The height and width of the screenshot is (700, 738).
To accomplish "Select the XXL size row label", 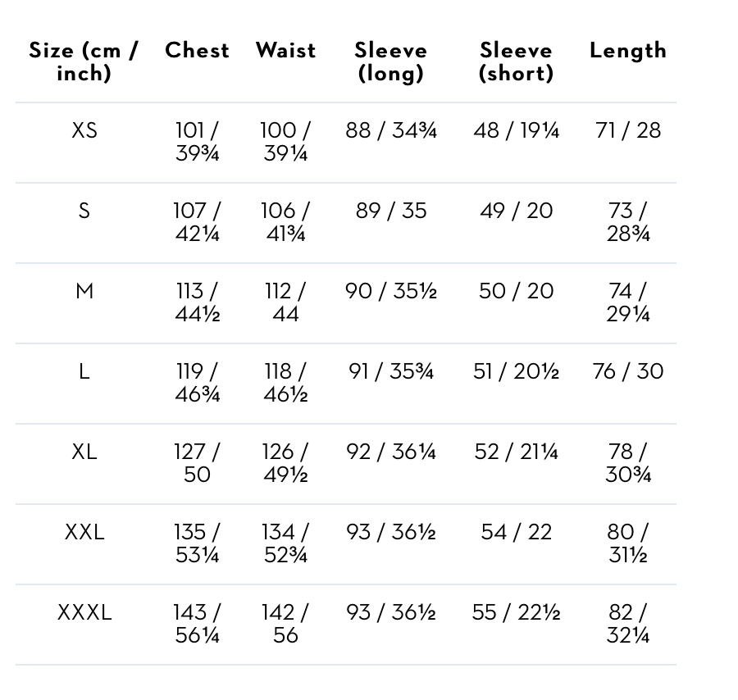I will point(84,533).
